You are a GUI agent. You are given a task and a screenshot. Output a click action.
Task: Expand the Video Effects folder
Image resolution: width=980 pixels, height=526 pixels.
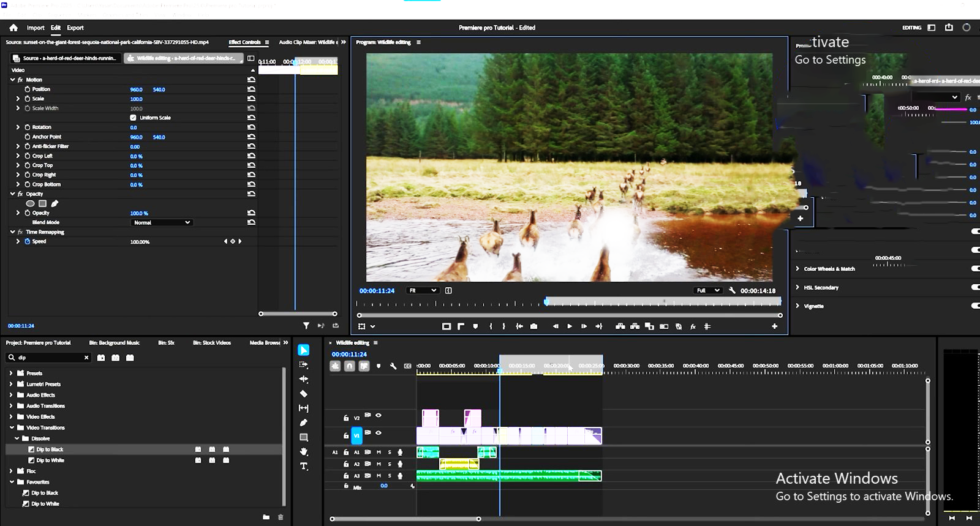[11, 417]
